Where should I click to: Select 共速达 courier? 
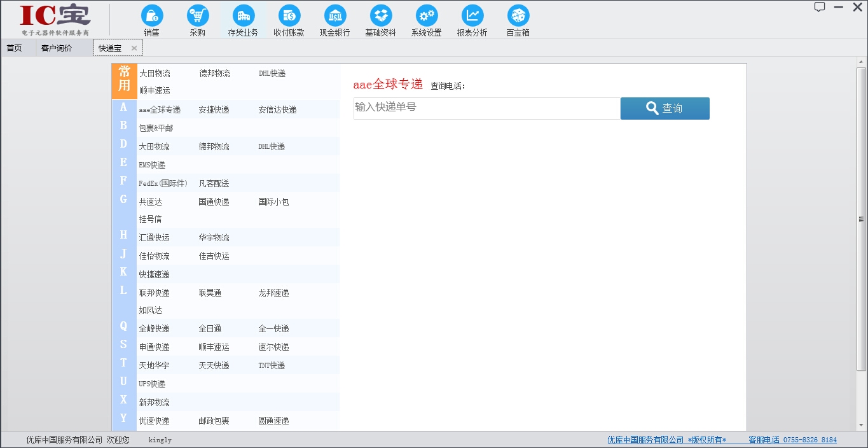coord(151,202)
